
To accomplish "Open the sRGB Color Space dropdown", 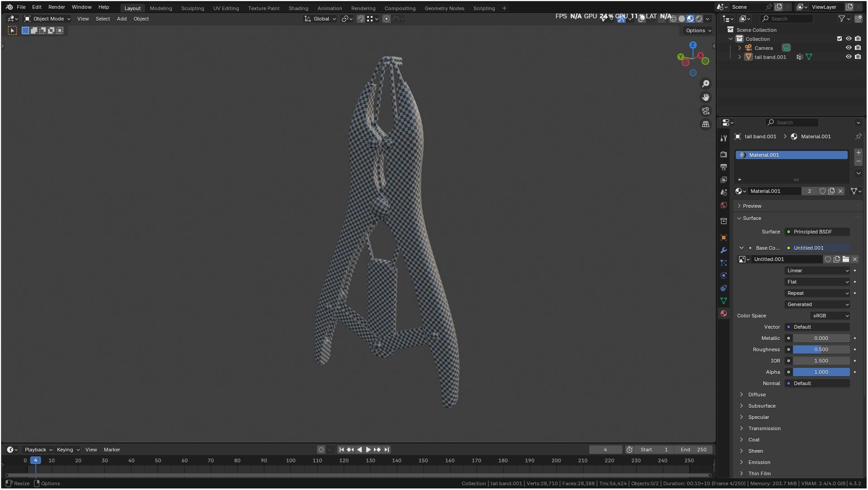I will tap(830, 316).
